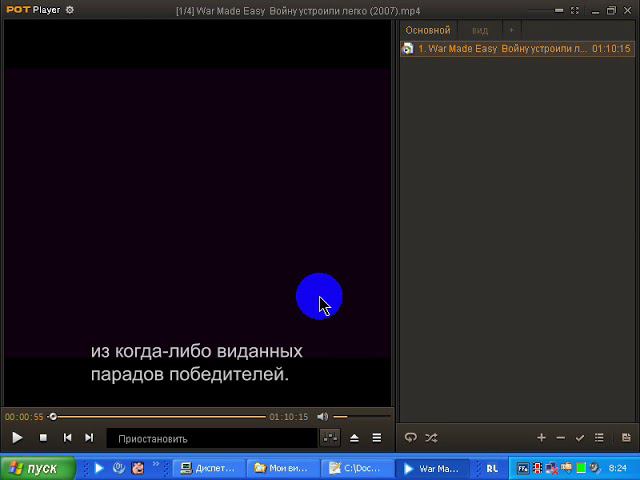Switch to the Основной playlist tab
Viewport: 640px width, 480px height.
[428, 30]
